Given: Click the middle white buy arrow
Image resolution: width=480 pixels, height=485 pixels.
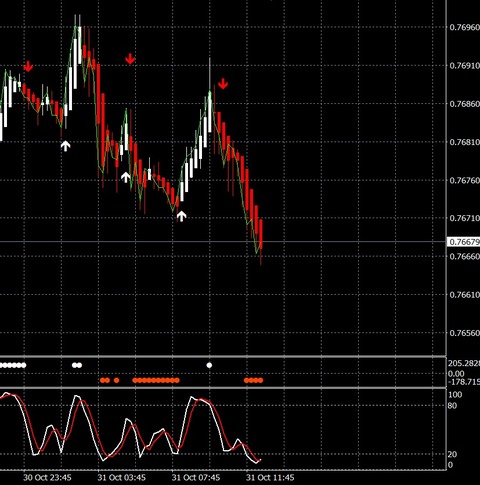Looking at the screenshot, I should click(x=126, y=177).
